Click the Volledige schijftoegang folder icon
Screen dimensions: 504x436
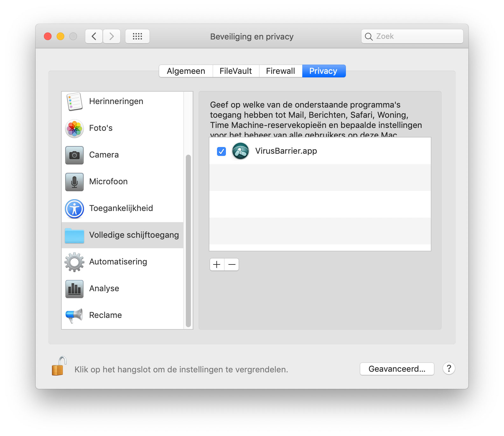point(74,236)
